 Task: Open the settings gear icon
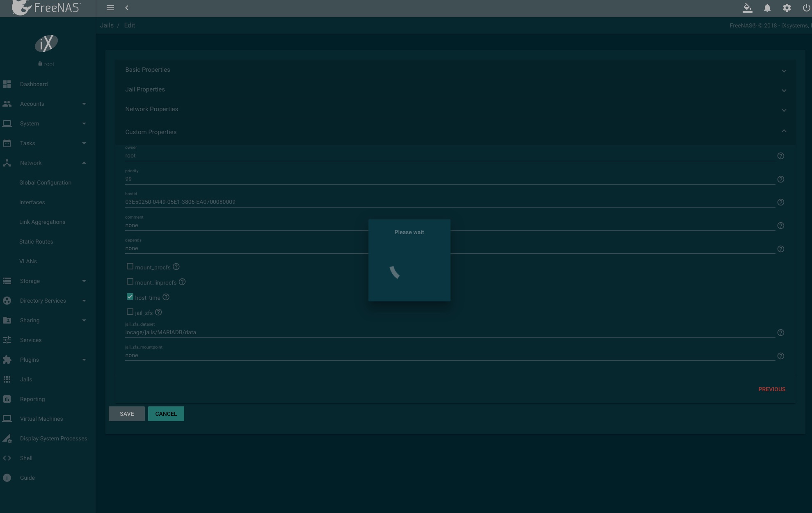787,8
